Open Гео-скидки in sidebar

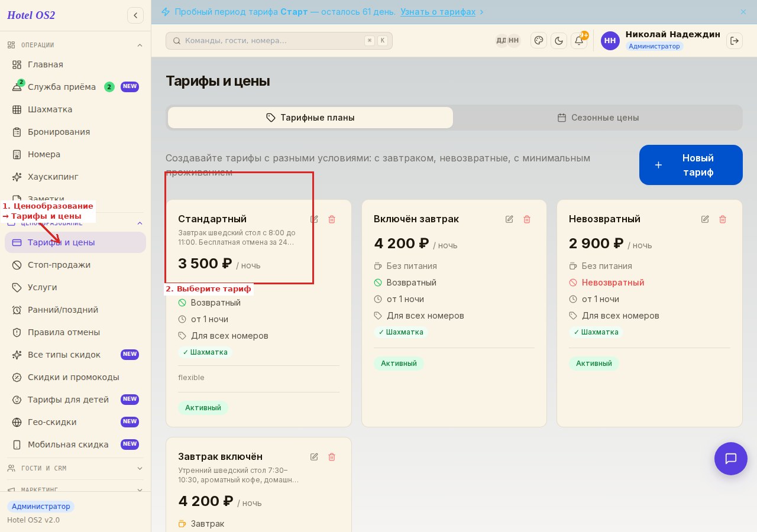(75, 422)
